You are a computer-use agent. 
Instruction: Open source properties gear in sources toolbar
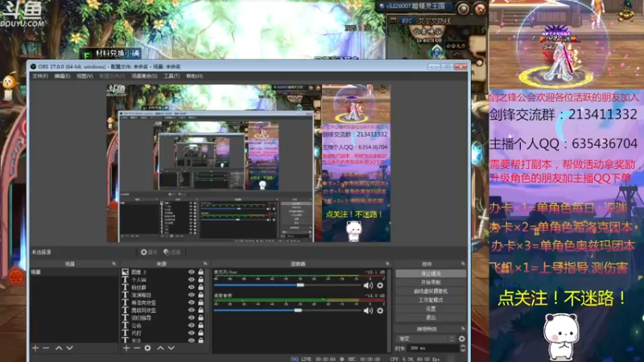point(147,348)
